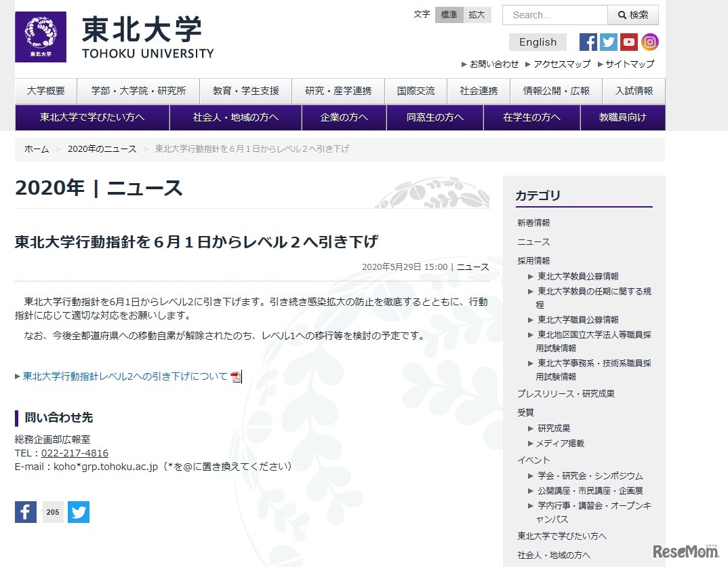The image size is (728, 567).
Task: Open the 国際交流 menu item
Action: point(416,91)
